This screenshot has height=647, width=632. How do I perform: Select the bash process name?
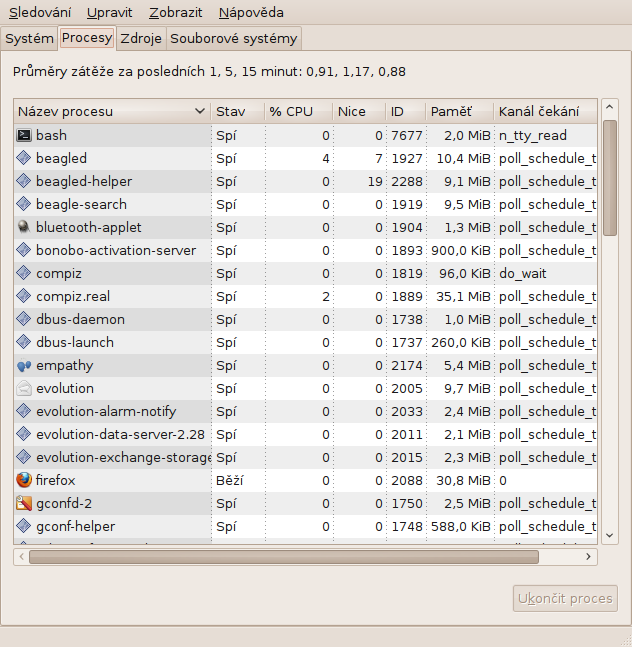(x=51, y=135)
